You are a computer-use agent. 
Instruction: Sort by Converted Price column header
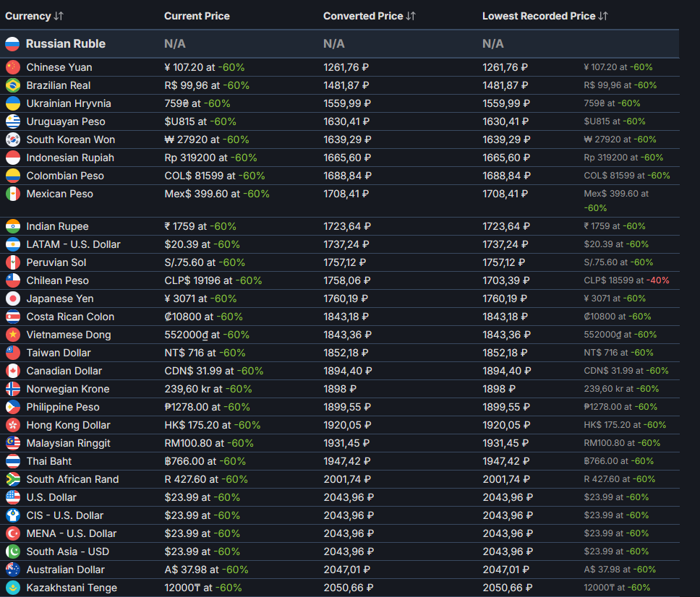370,16
